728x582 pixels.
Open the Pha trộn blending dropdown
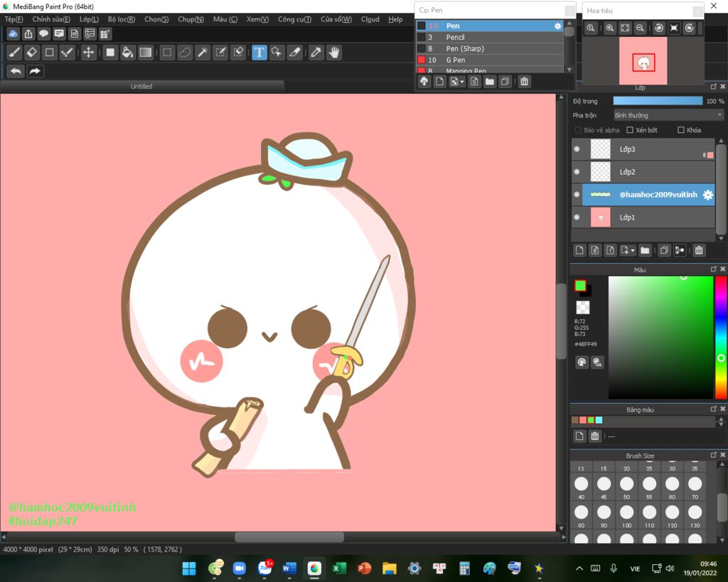click(x=668, y=115)
